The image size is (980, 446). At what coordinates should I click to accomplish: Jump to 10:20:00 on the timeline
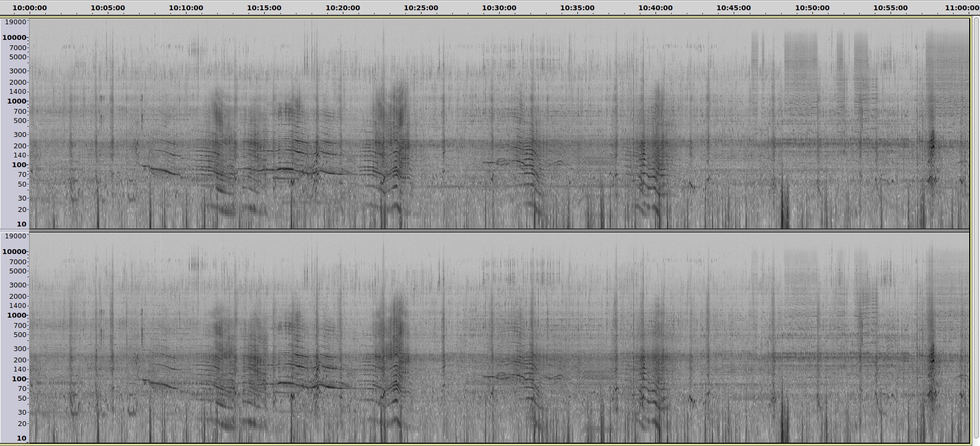[343, 8]
